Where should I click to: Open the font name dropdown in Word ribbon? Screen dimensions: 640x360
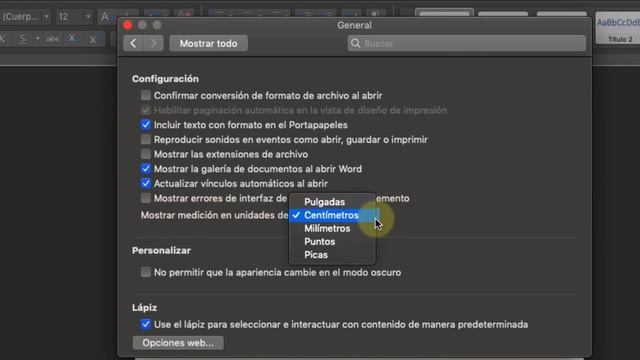pos(46,17)
